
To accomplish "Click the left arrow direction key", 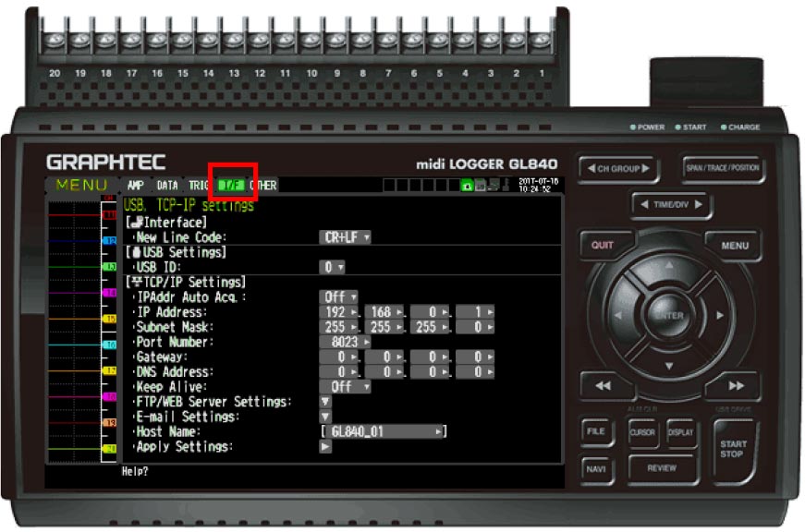I will pyautogui.click(x=618, y=316).
